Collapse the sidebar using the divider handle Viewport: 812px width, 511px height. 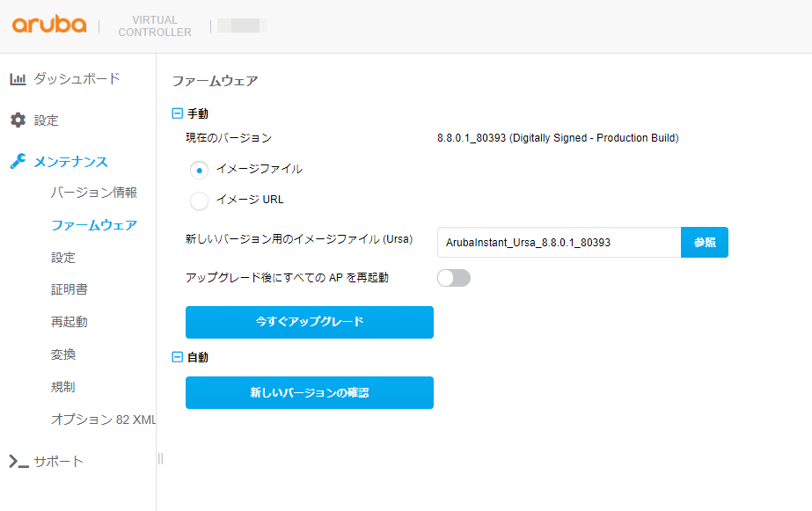(159, 458)
